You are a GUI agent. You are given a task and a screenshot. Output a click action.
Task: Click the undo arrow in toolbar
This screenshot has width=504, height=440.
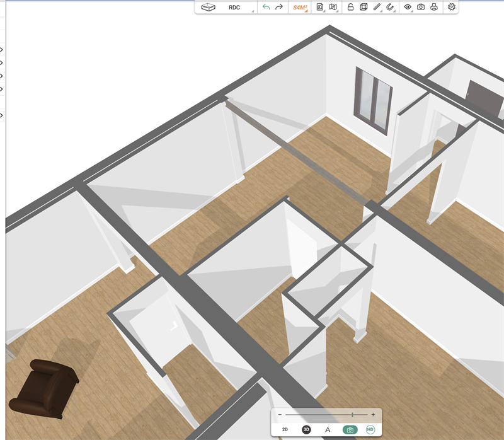point(266,8)
